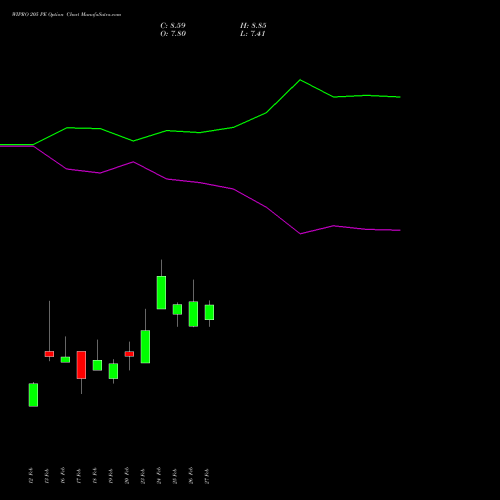Select the 26 Feb date label

(x=191, y=476)
